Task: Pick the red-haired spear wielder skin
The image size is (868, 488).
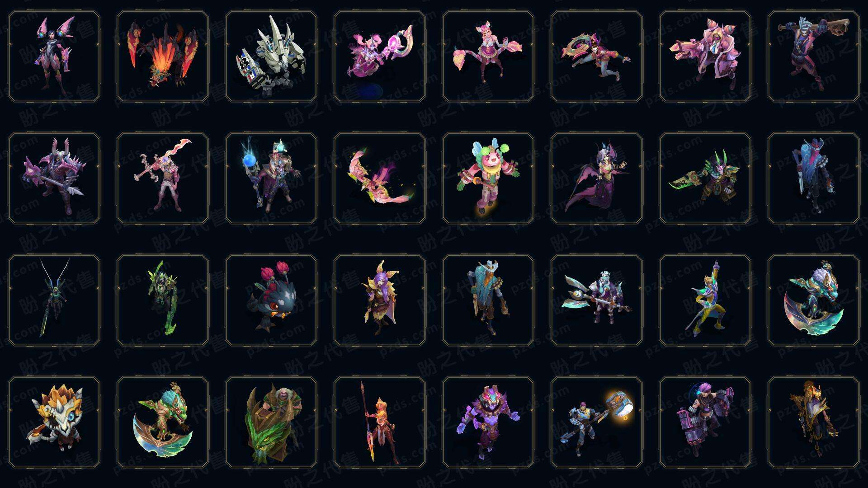Action: click(x=380, y=422)
